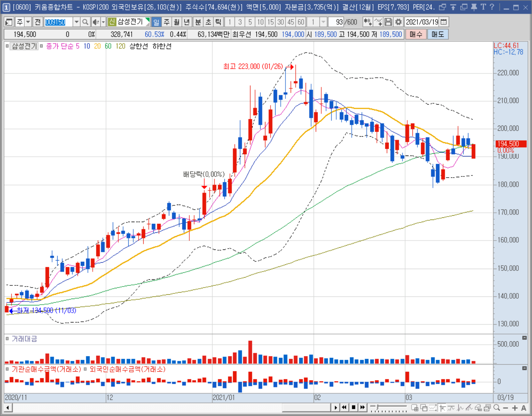Click the 194,500 current price tag on axis

[511, 144]
